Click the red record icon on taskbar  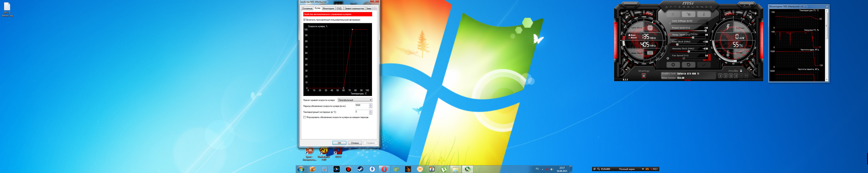click(348, 169)
